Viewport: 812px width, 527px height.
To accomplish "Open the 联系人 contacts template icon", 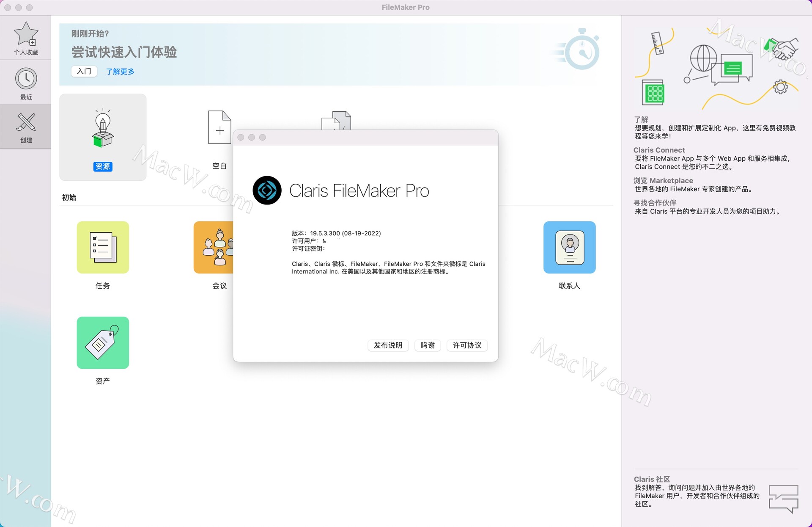I will pos(569,247).
